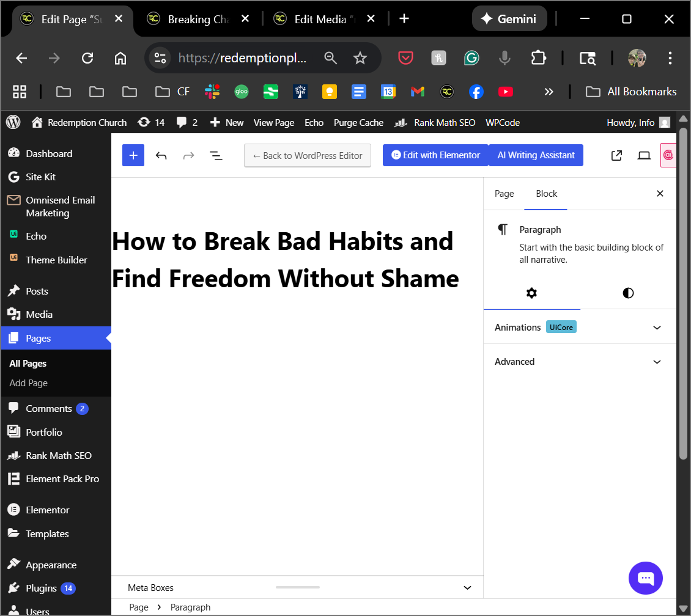Bookmark this page with the star icon

coord(360,58)
